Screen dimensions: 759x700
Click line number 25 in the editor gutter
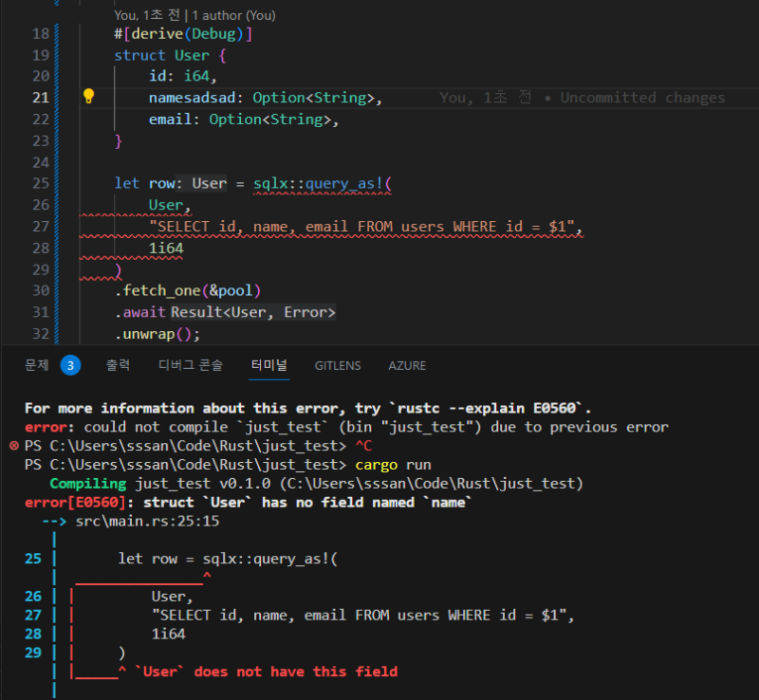tap(40, 183)
